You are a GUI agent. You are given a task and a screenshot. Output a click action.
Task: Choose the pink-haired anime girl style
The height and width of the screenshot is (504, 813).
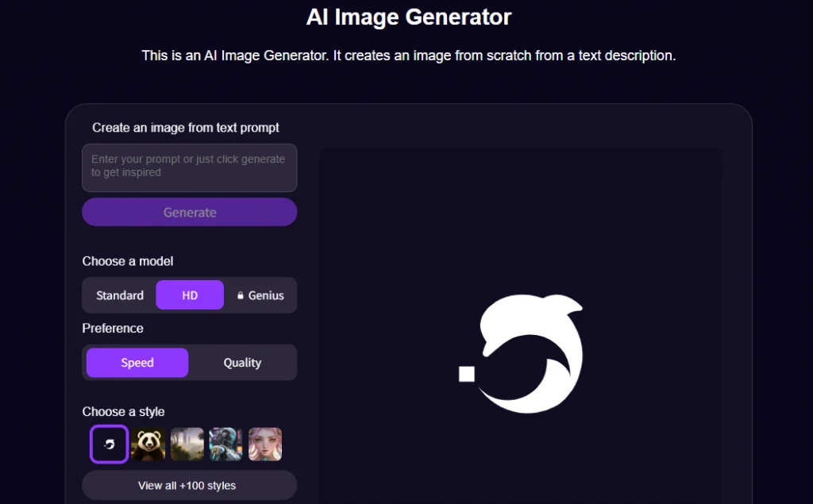(x=265, y=444)
